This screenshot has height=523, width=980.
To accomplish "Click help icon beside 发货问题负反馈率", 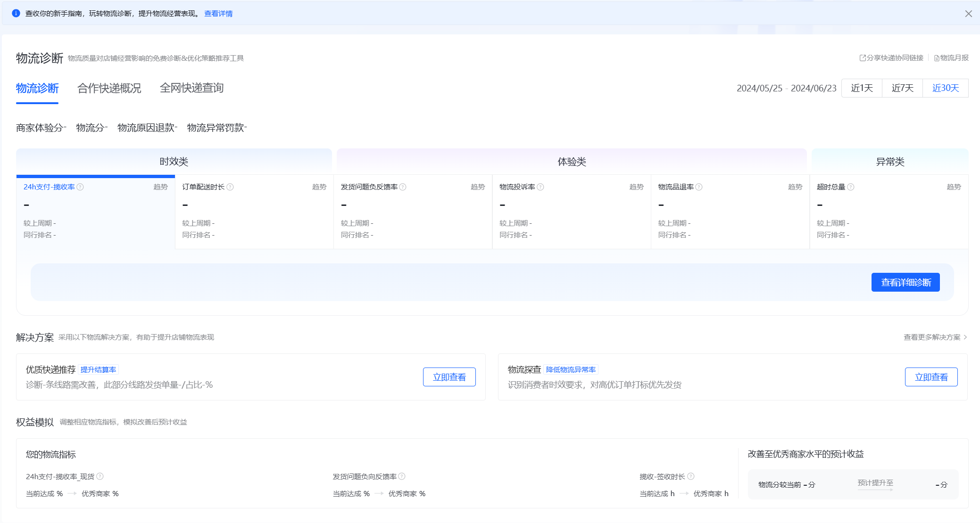I will point(403,187).
